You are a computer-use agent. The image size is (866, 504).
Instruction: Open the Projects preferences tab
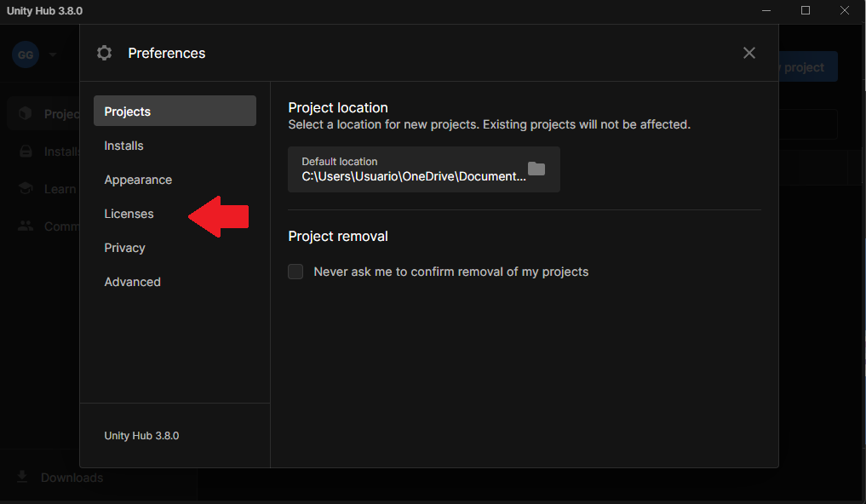click(175, 111)
